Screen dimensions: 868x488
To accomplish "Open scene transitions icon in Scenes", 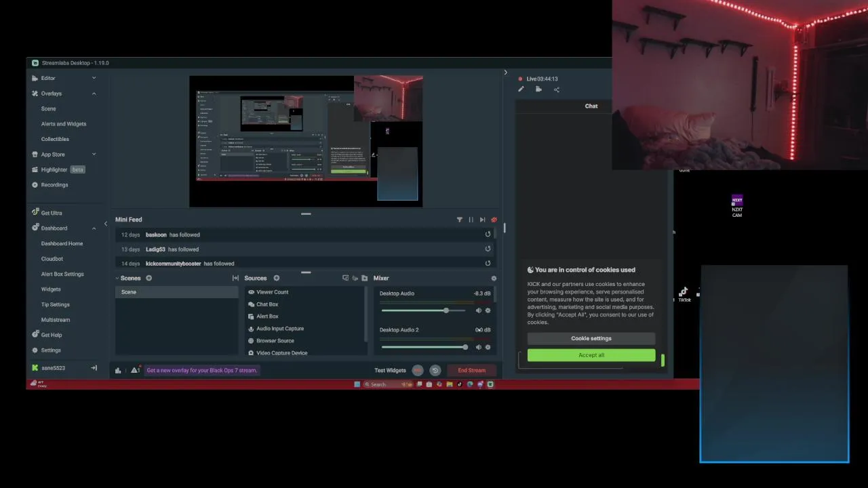I will tap(235, 278).
